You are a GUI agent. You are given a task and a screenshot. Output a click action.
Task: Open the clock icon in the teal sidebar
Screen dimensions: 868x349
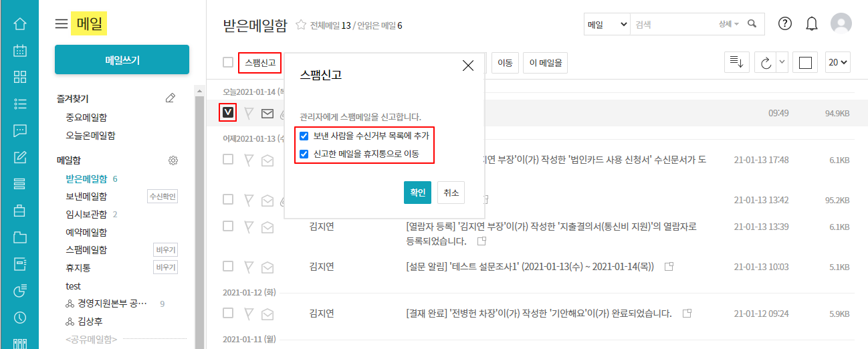[x=20, y=318]
